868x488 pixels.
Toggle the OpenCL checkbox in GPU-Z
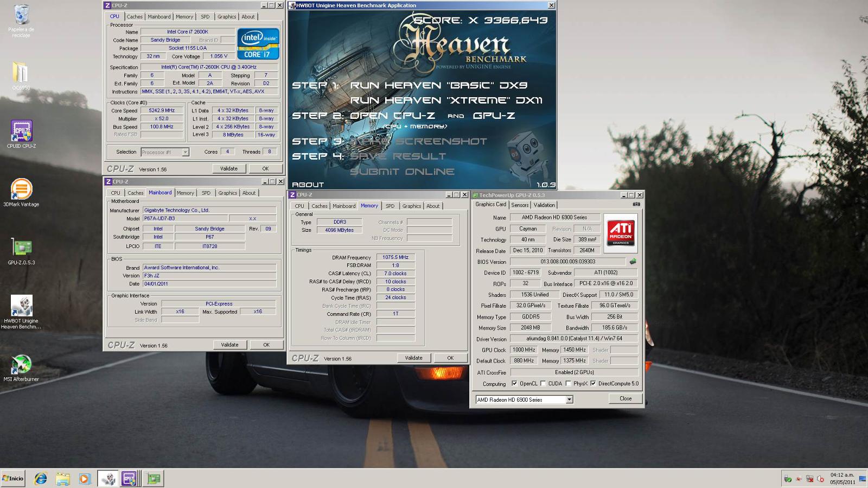[514, 383]
